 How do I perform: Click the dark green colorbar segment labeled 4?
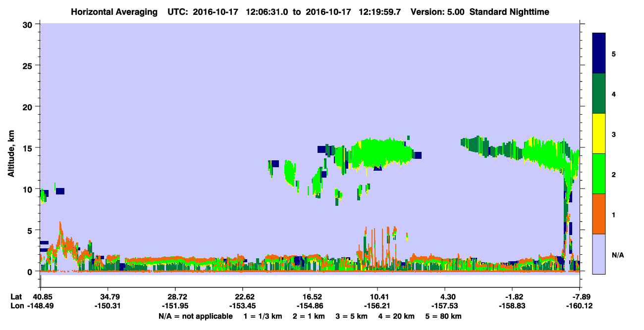(599, 94)
